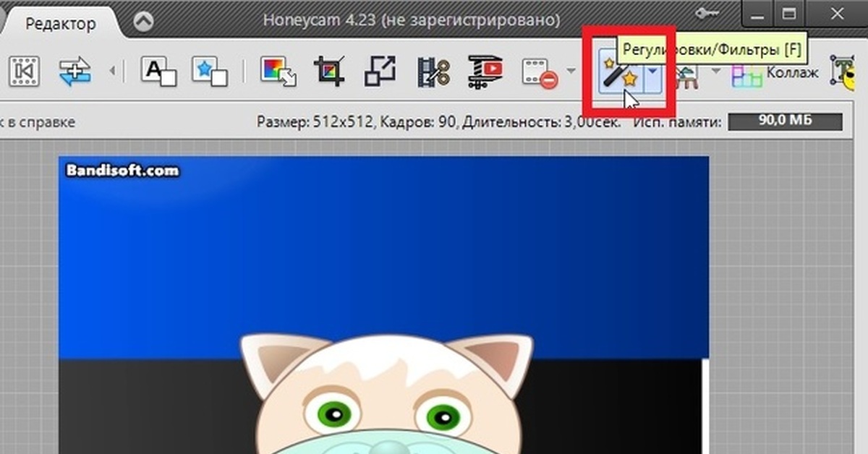Click the size and frames info text
Image resolution: width=868 pixels, height=454 pixels.
(x=439, y=122)
